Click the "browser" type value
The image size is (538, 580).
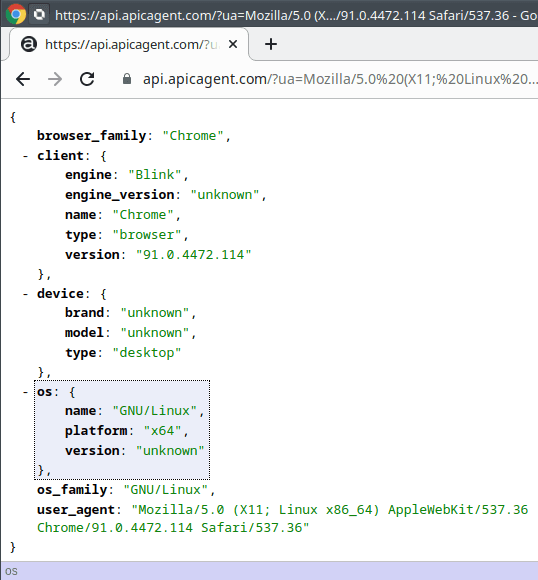(x=147, y=235)
